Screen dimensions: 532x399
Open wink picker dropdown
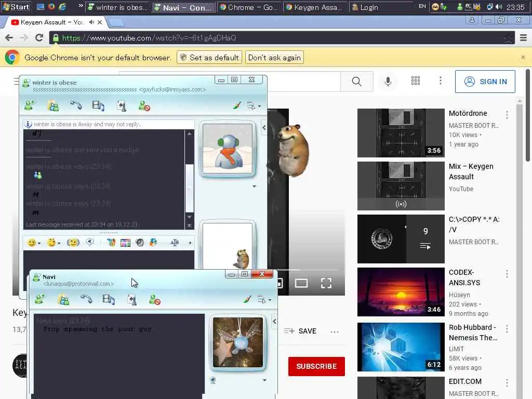coord(54,243)
